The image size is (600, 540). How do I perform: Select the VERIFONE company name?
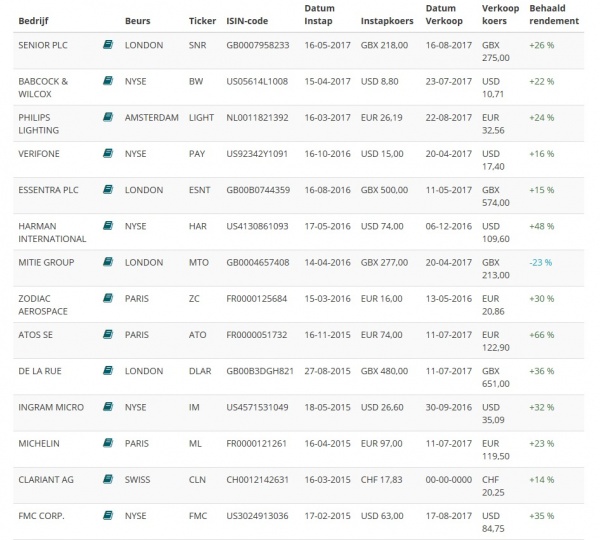click(x=39, y=154)
